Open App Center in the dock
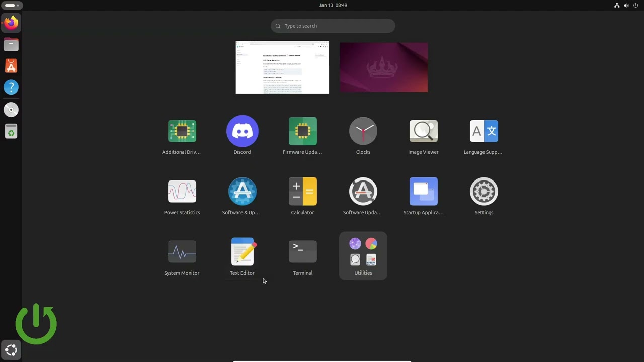644x362 pixels. (11, 66)
